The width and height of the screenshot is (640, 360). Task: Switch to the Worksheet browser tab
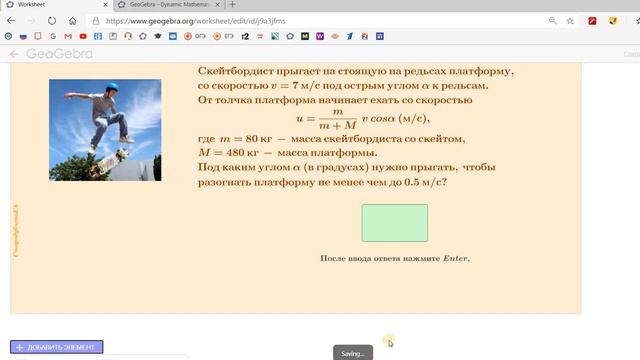click(x=57, y=5)
